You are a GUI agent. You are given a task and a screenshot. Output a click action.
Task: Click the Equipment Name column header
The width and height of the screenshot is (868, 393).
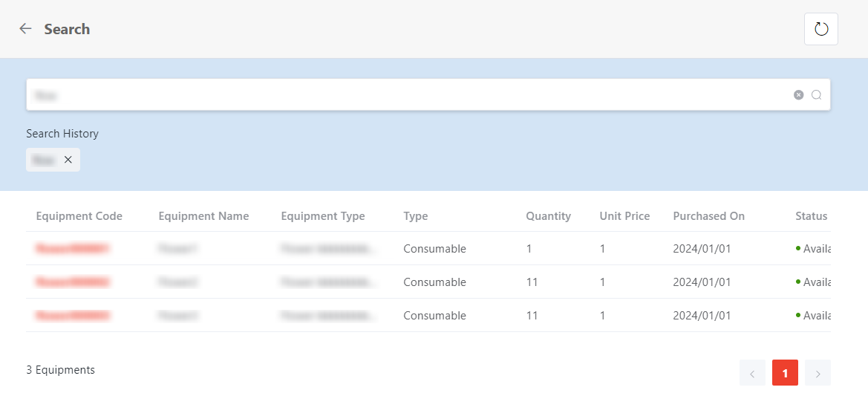pos(203,216)
